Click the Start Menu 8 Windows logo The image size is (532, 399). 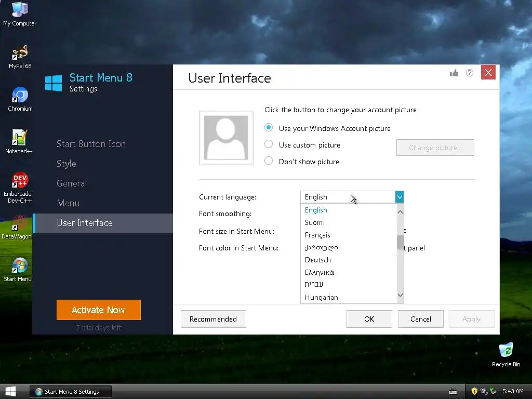pos(54,83)
